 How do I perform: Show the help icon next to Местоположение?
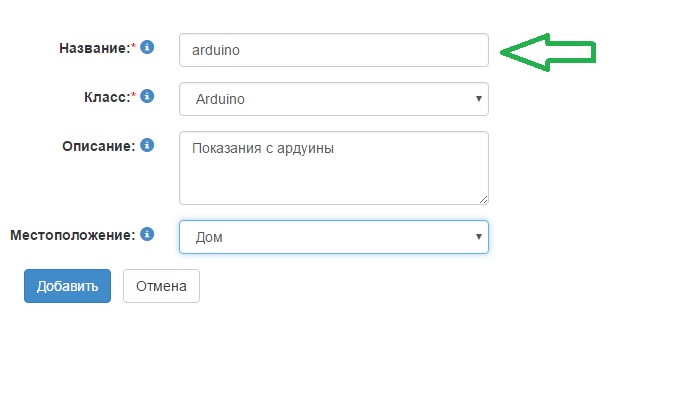pos(147,234)
